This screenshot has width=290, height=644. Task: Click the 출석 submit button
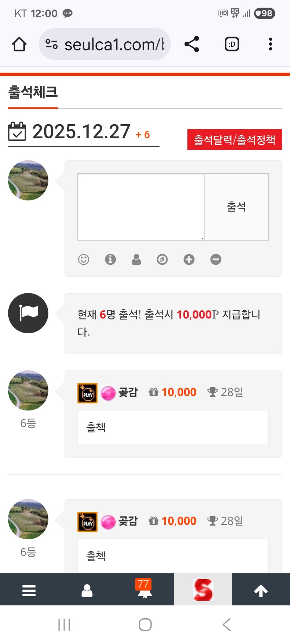point(236,207)
